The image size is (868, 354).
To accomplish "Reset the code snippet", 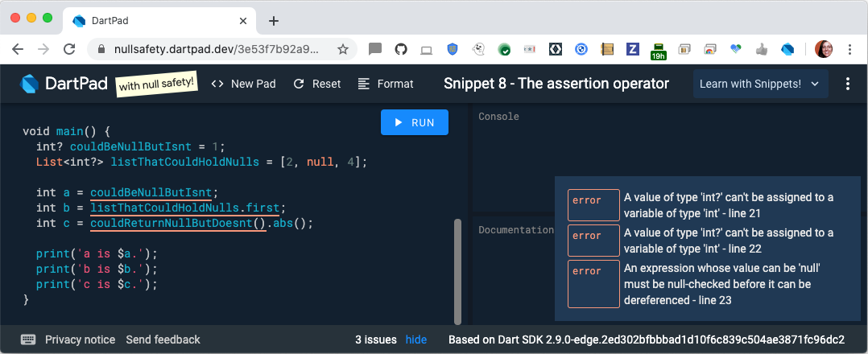I will point(317,84).
